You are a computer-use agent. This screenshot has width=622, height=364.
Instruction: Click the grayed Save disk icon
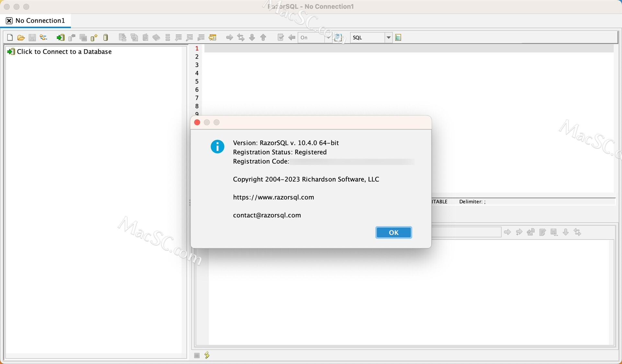click(x=32, y=38)
